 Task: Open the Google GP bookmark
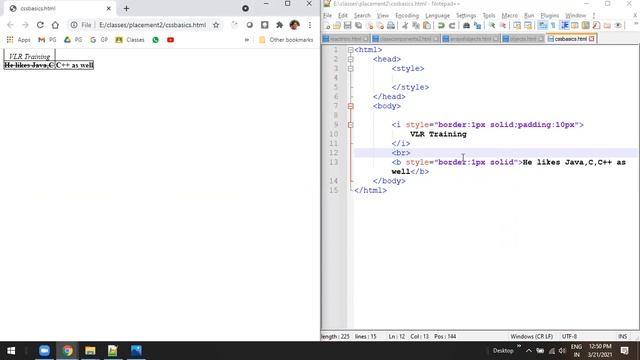[99, 40]
